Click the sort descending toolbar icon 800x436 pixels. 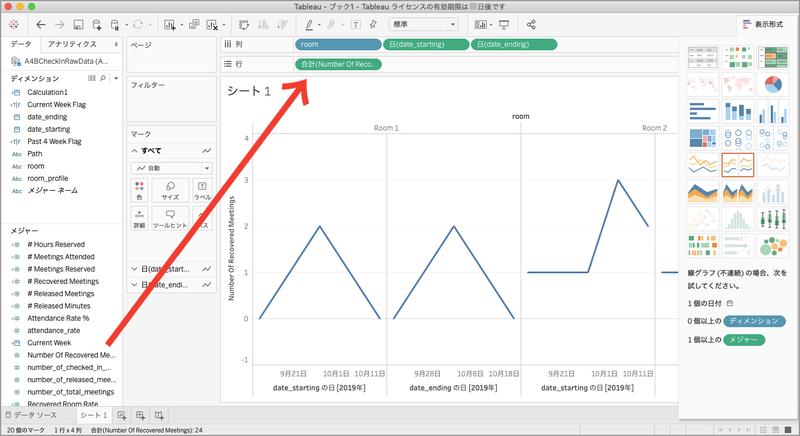282,24
